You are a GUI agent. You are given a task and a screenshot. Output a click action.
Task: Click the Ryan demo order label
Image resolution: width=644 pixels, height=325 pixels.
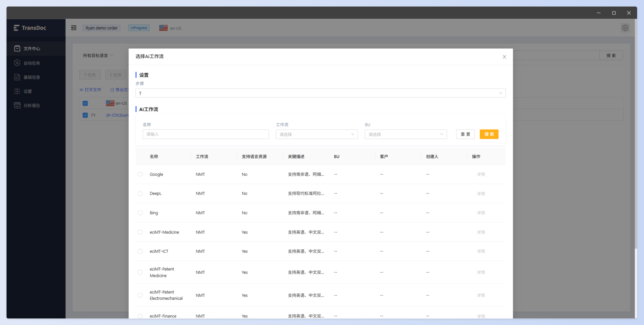pyautogui.click(x=101, y=28)
